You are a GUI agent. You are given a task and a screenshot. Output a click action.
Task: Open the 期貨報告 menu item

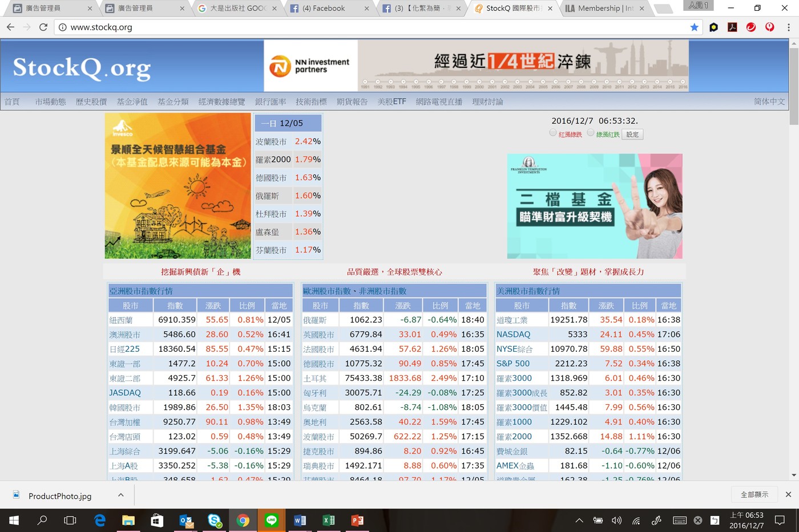pyautogui.click(x=352, y=101)
